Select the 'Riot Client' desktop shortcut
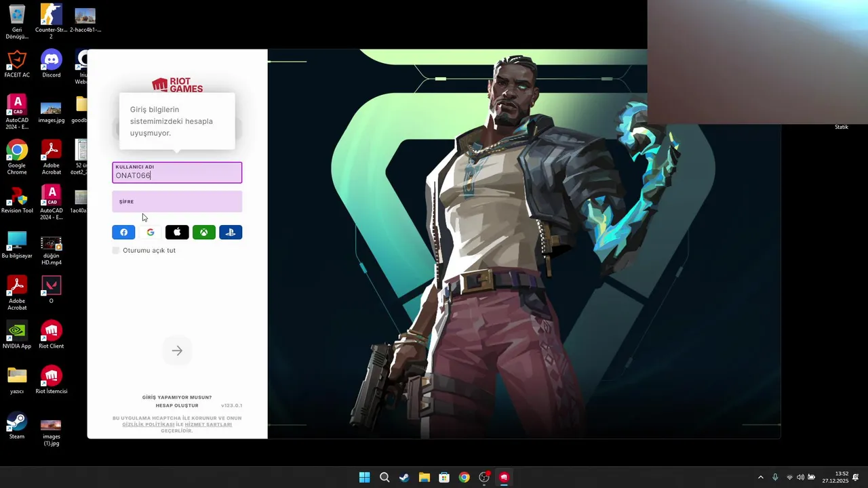This screenshot has height=488, width=868. 52,335
